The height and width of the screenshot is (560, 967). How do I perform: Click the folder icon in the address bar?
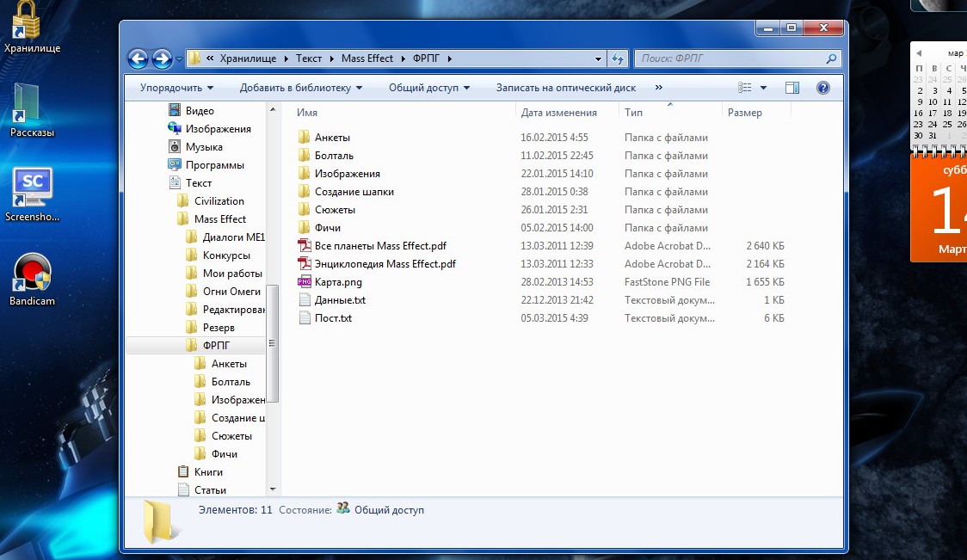(x=195, y=58)
